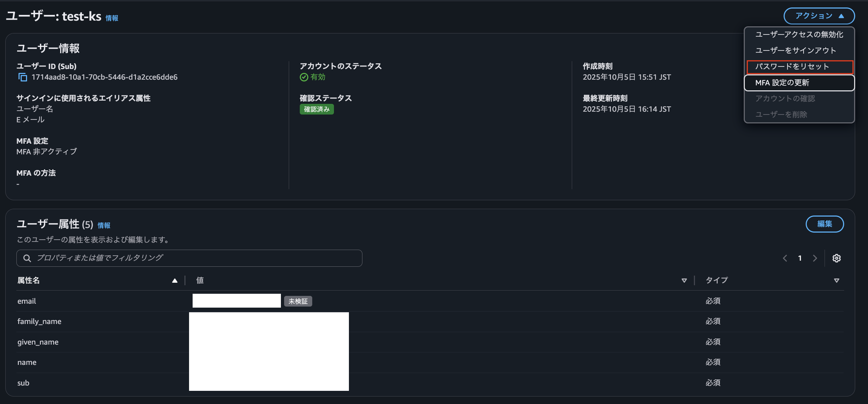Image resolution: width=868 pixels, height=404 pixels.
Task: Sort by 値 column arrow
Action: [x=684, y=281]
